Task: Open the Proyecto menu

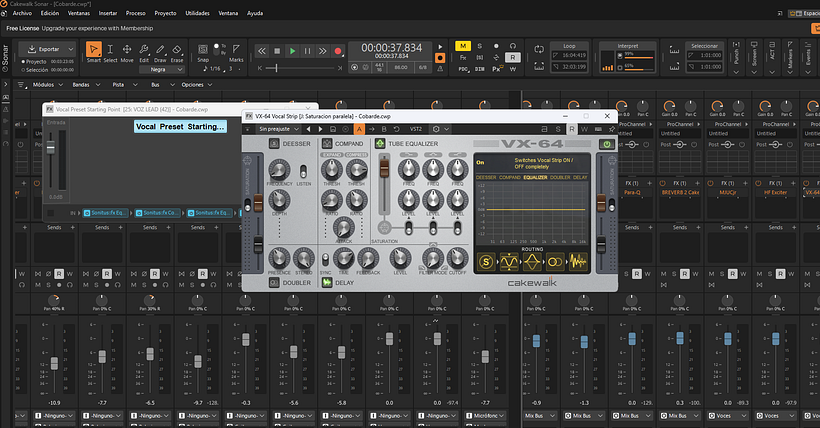Action: [x=165, y=14]
